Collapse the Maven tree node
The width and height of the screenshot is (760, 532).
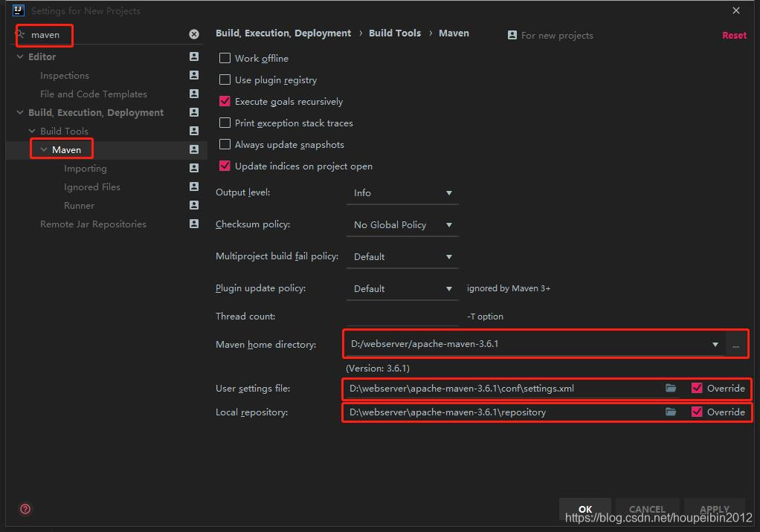coord(44,149)
